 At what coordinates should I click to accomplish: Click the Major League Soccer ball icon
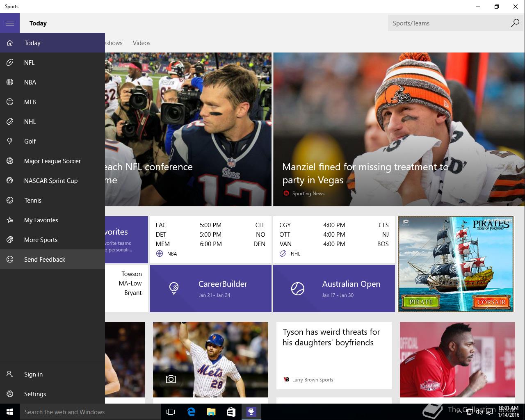[x=10, y=161]
